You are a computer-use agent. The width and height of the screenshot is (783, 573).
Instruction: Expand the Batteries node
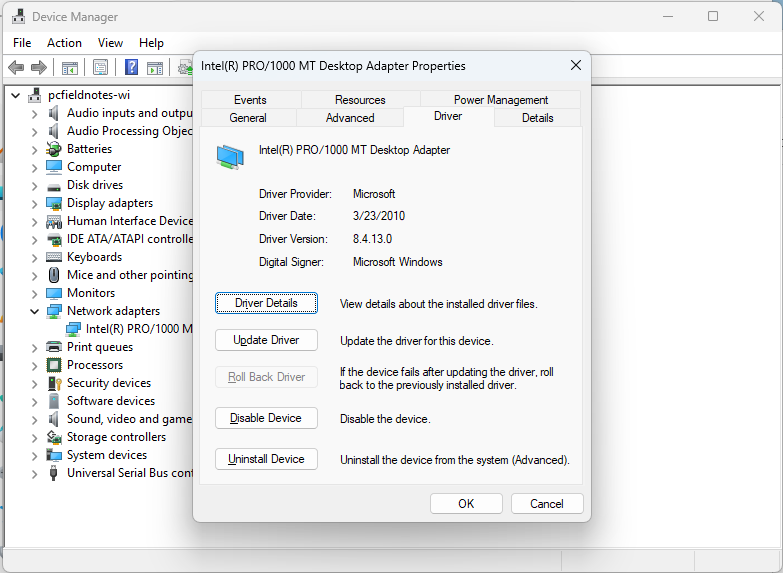[x=34, y=150]
